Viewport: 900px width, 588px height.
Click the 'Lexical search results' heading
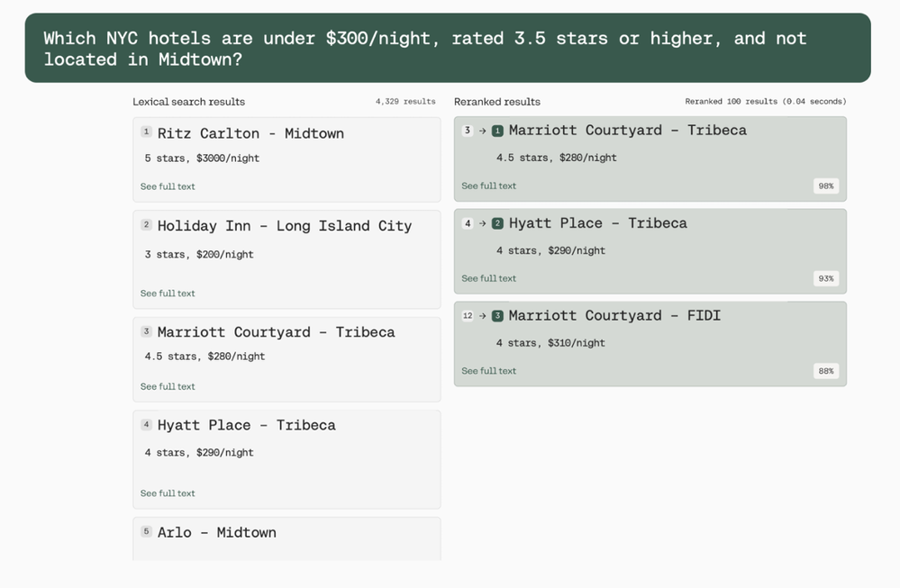pos(189,102)
